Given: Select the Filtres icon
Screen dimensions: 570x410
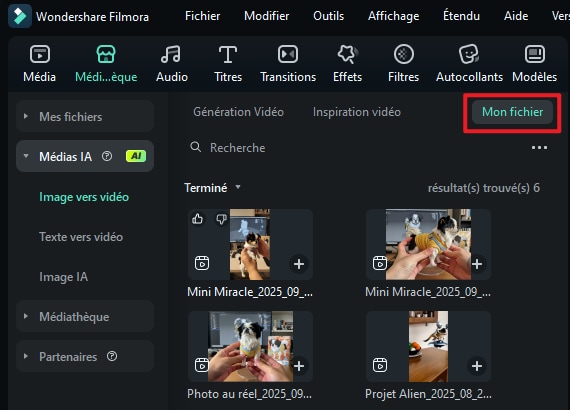Looking at the screenshot, I should coord(404,55).
